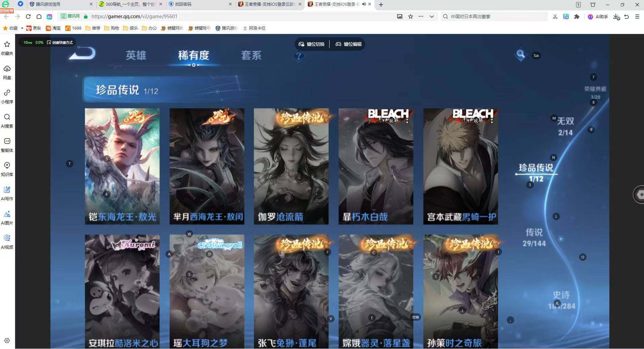The image size is (644, 349).
Task: Open the in-game skin search magnifier
Action: click(520, 54)
